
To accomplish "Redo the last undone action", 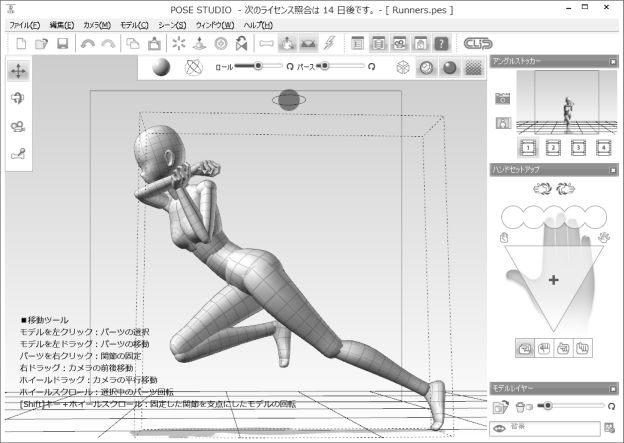I will click(x=108, y=43).
